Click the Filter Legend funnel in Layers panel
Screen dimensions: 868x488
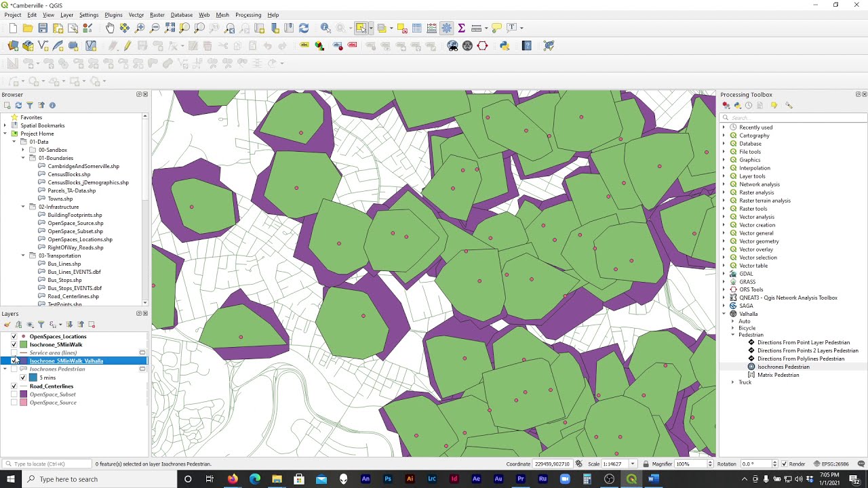pos(41,325)
